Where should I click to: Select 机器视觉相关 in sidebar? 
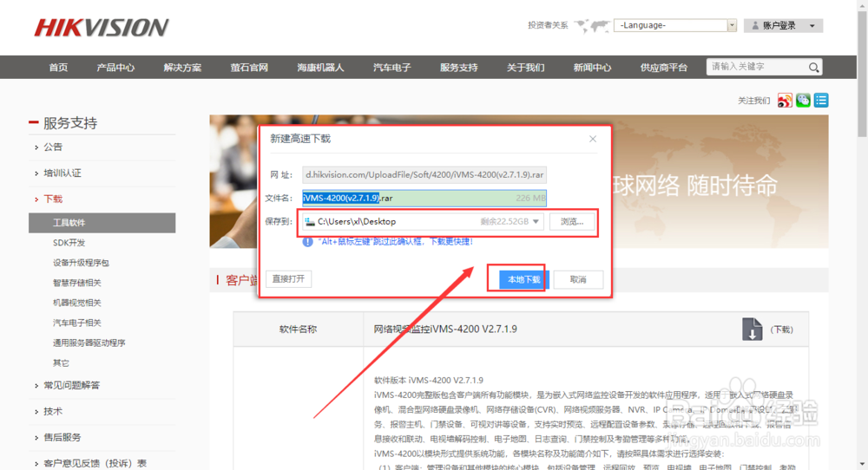coord(77,303)
